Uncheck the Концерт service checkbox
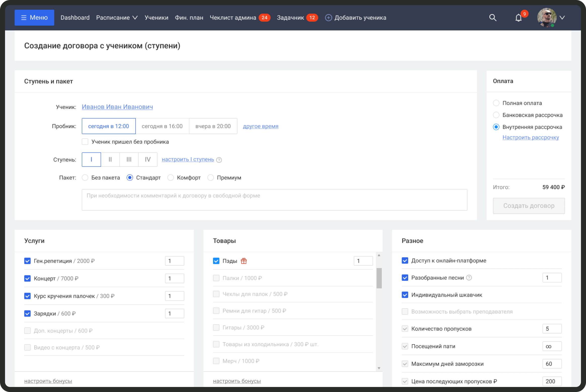The width and height of the screenshot is (586, 392). coord(27,278)
